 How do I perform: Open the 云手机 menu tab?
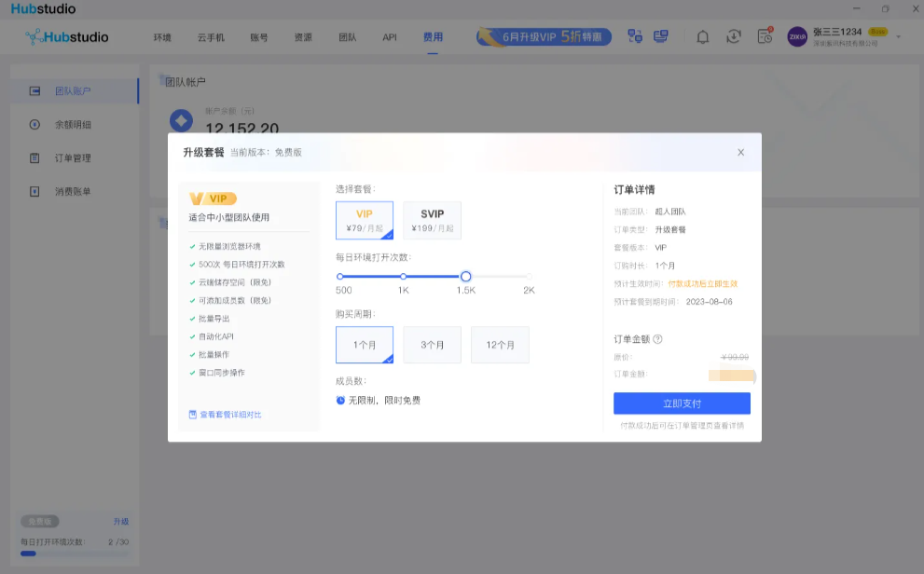(x=211, y=37)
